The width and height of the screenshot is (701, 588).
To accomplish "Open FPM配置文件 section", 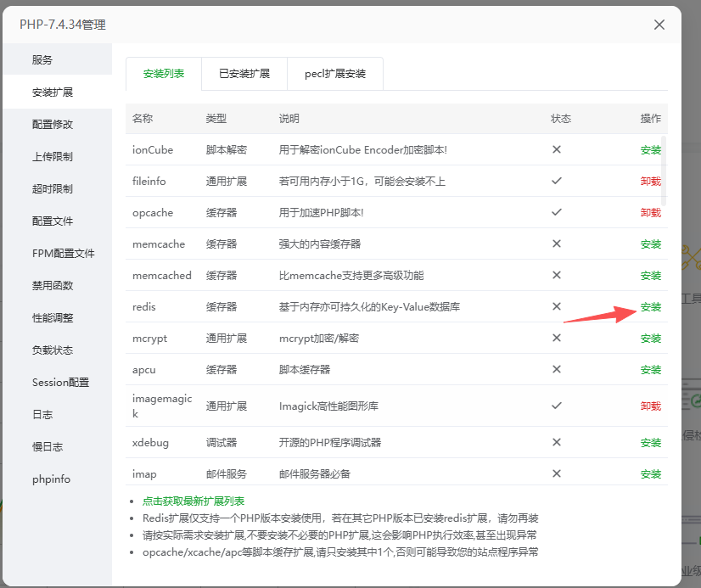I will coord(57,254).
